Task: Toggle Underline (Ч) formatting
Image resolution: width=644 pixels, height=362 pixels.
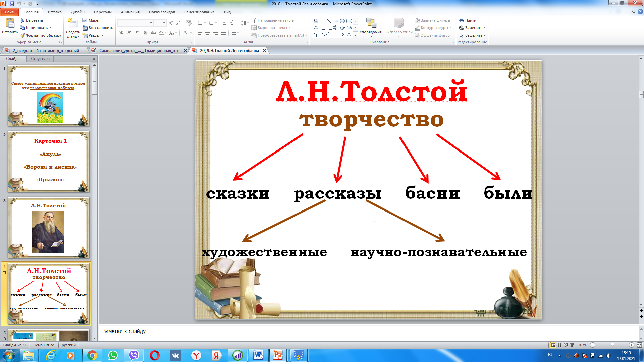Action: tap(137, 33)
